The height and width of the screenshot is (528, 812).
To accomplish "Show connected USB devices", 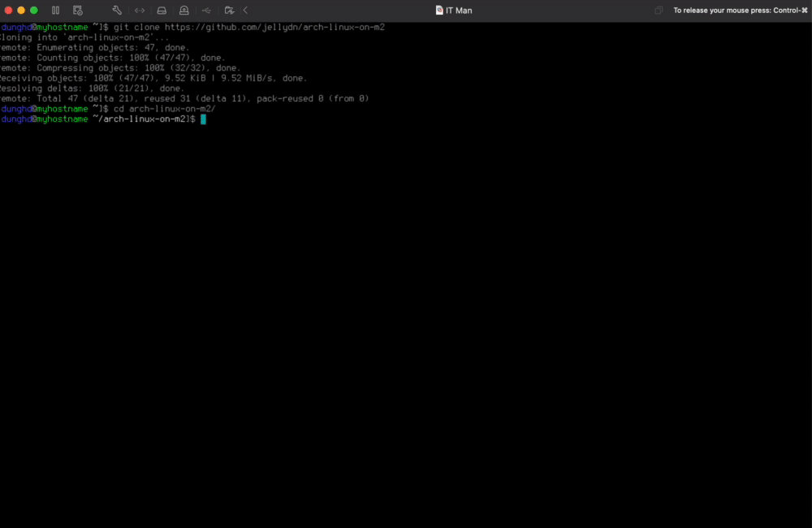I will click(x=207, y=10).
